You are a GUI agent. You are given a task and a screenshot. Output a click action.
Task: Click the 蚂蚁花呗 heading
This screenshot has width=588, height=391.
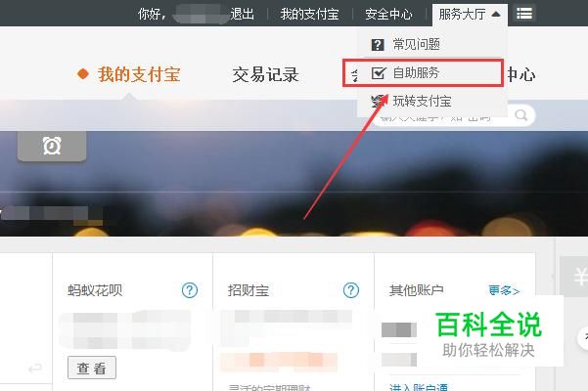(95, 290)
